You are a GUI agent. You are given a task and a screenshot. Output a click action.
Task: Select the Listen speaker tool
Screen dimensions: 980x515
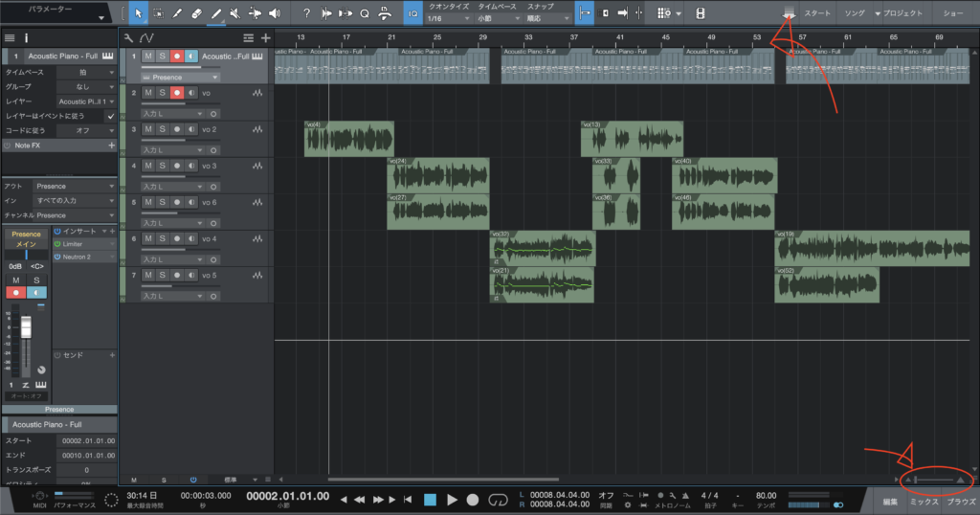tap(275, 13)
